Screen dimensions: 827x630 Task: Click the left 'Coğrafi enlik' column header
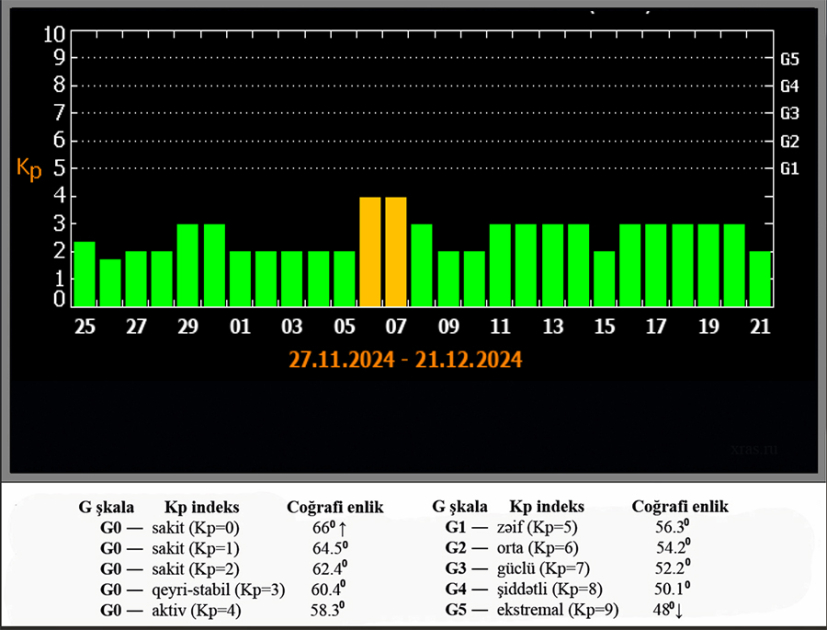[335, 506]
